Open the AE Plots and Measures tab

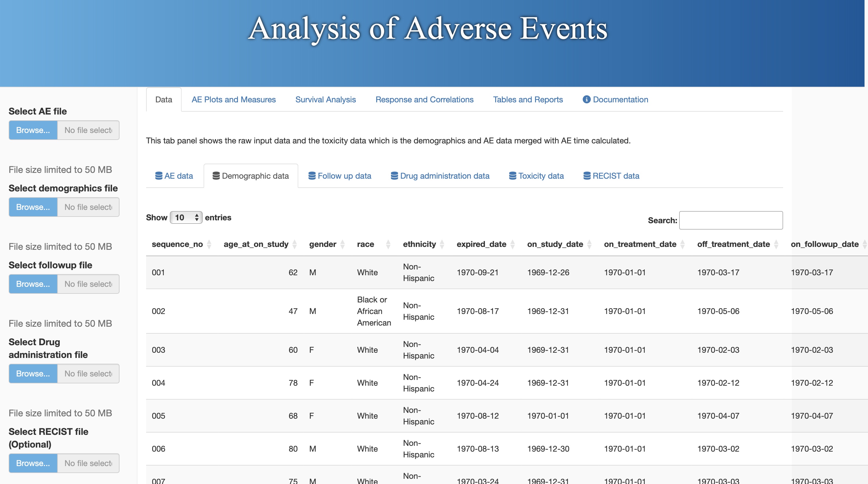[234, 99]
